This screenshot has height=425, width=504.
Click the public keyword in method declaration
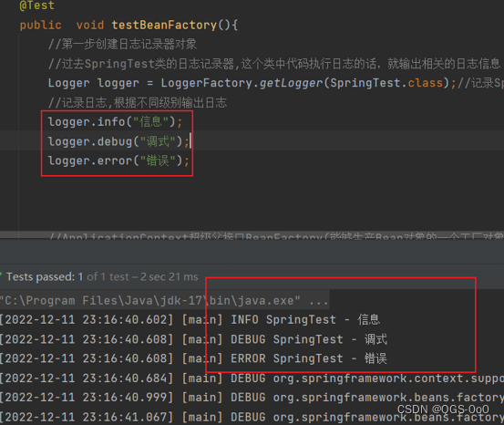coord(40,25)
